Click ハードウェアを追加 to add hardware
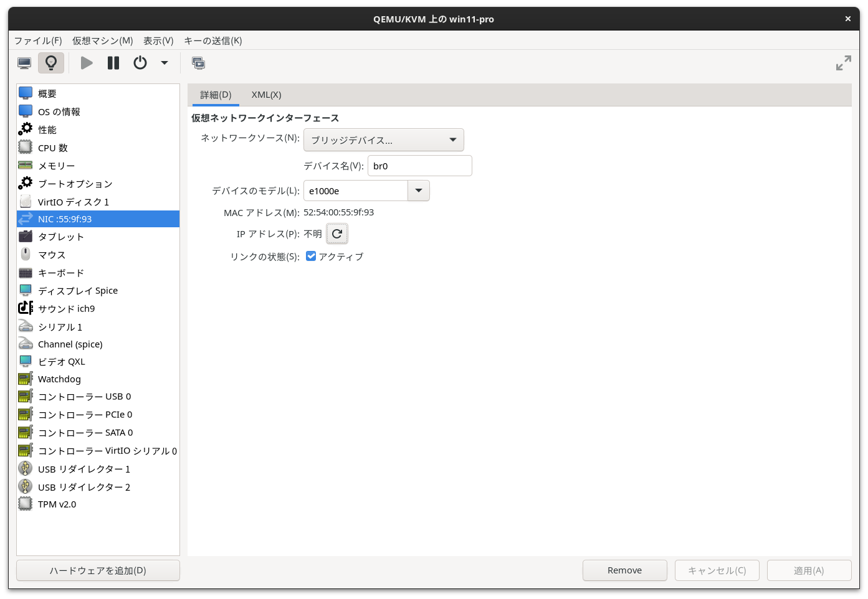The width and height of the screenshot is (868, 599). (x=97, y=570)
